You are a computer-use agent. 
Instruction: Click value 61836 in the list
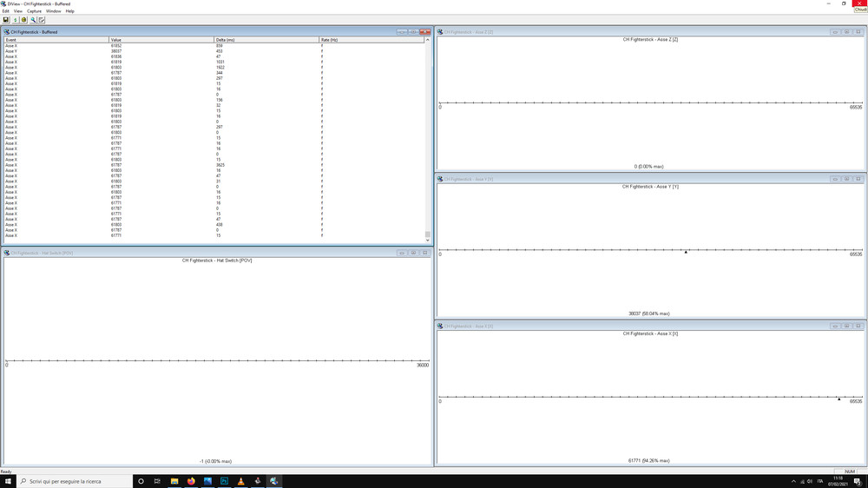(115, 56)
